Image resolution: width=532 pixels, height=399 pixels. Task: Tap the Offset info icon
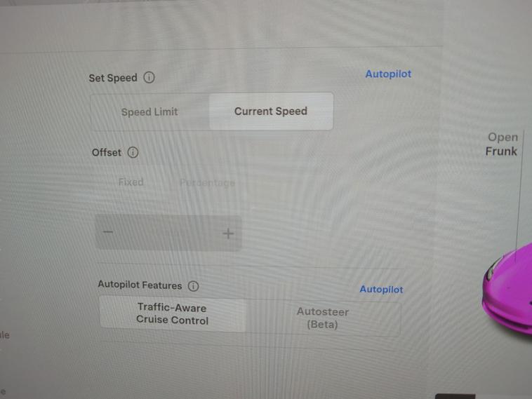pos(133,152)
